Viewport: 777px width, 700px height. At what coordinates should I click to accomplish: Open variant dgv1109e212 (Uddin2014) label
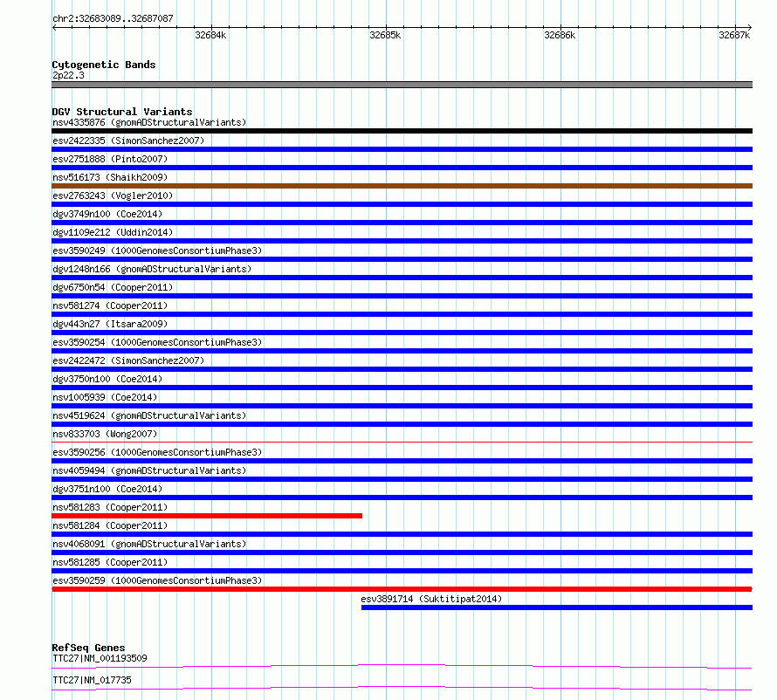(113, 232)
